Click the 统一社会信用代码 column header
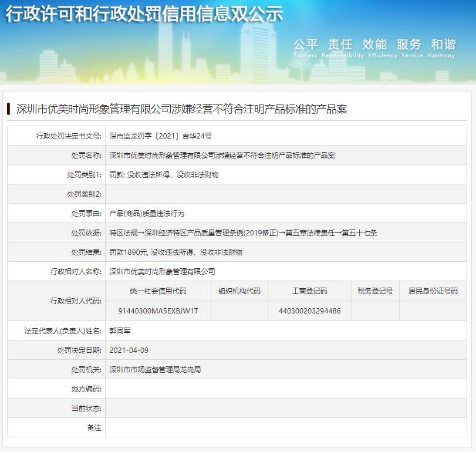The width and height of the screenshot is (476, 452). (158, 291)
